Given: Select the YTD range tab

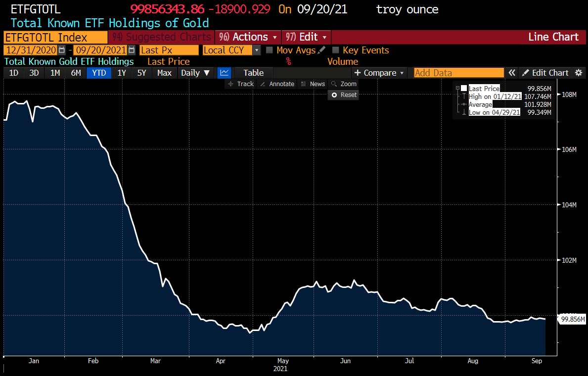Looking at the screenshot, I should [99, 73].
